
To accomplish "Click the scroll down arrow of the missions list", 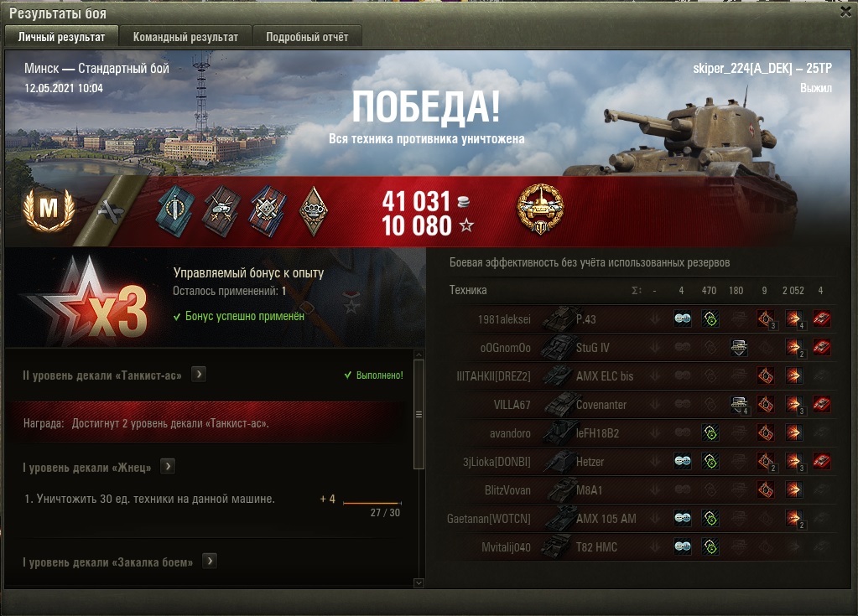I will (x=419, y=583).
